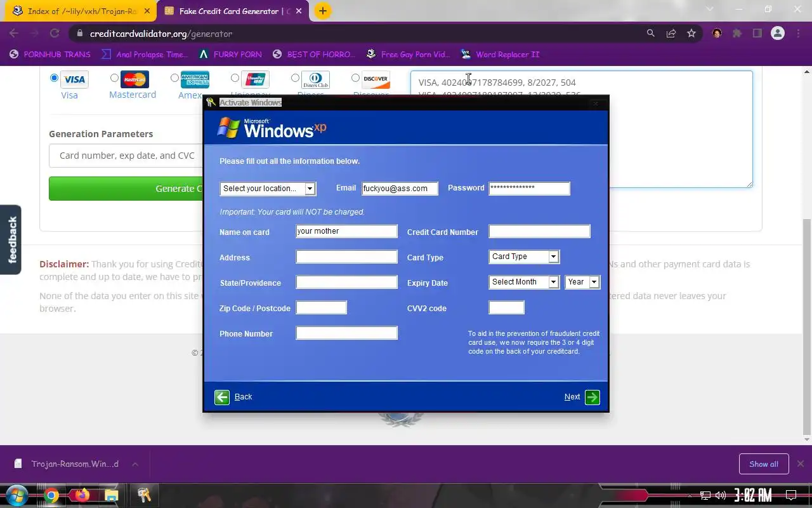Click Show all downloads button

point(764,464)
